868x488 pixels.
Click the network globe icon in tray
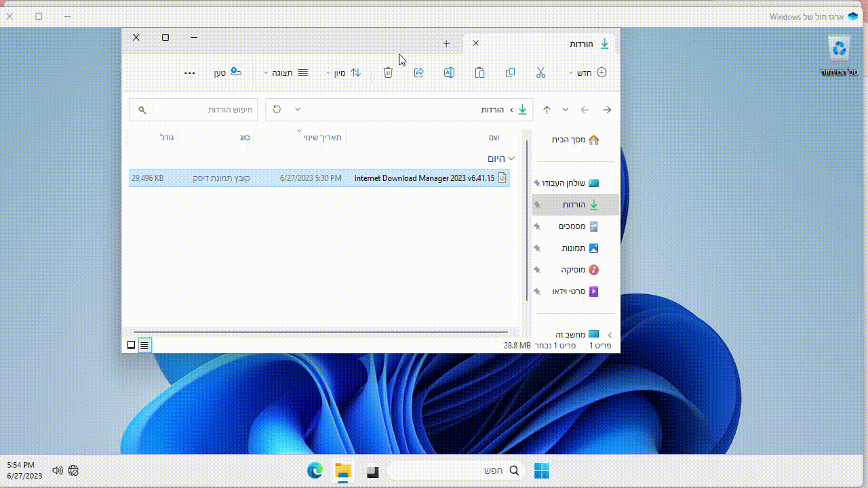coord(74,470)
